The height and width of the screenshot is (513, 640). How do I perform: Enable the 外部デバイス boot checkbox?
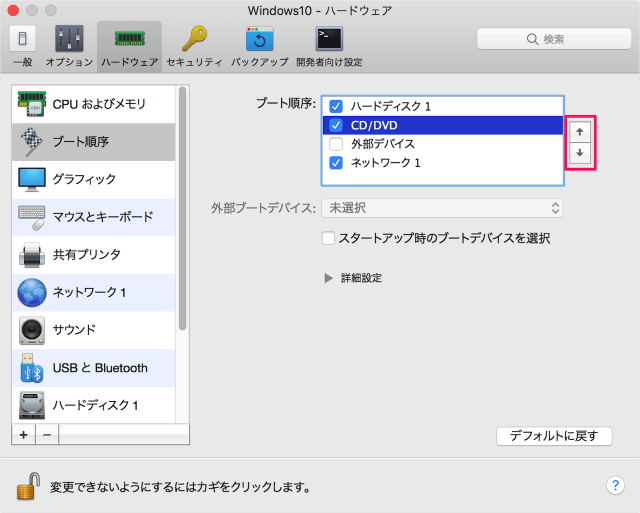click(x=336, y=143)
